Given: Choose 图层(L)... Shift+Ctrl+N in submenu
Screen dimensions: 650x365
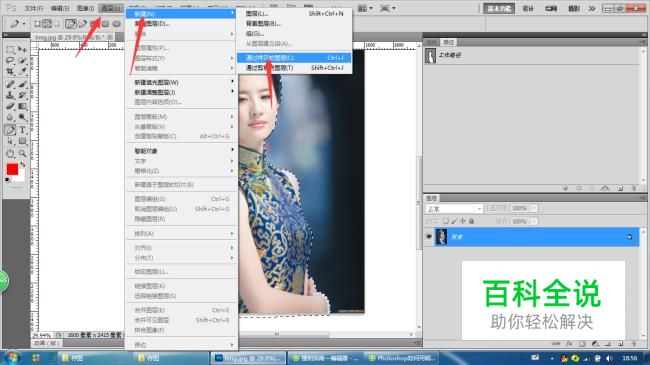Looking at the screenshot, I should [294, 14].
